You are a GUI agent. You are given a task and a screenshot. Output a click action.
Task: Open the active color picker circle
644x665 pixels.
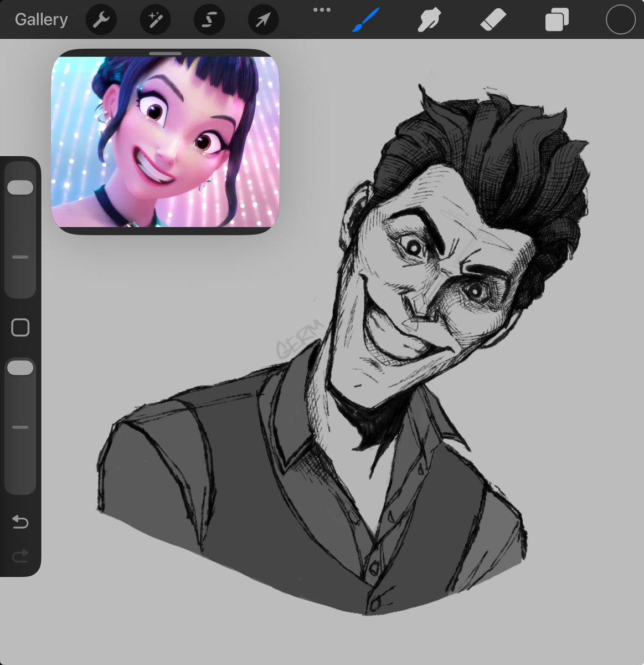(620, 20)
